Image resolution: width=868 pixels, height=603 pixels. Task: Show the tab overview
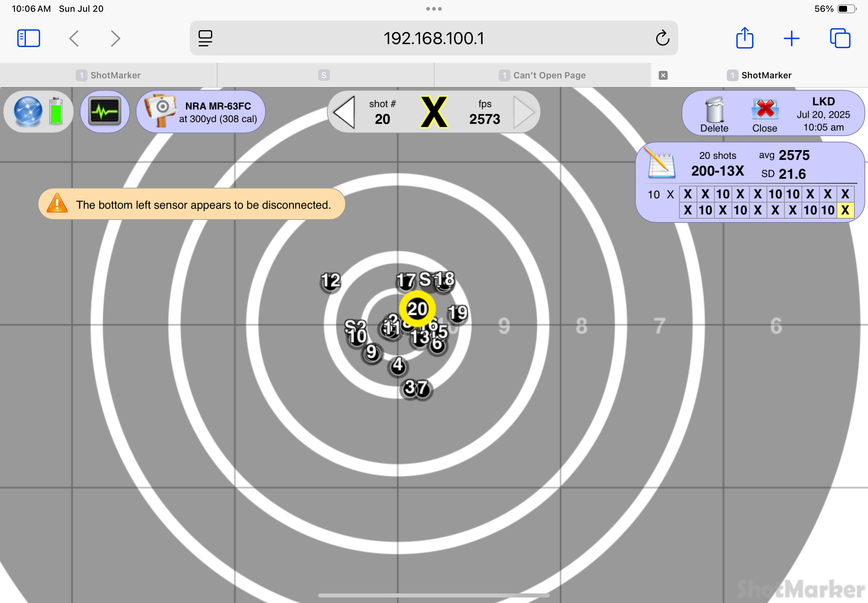pos(840,38)
